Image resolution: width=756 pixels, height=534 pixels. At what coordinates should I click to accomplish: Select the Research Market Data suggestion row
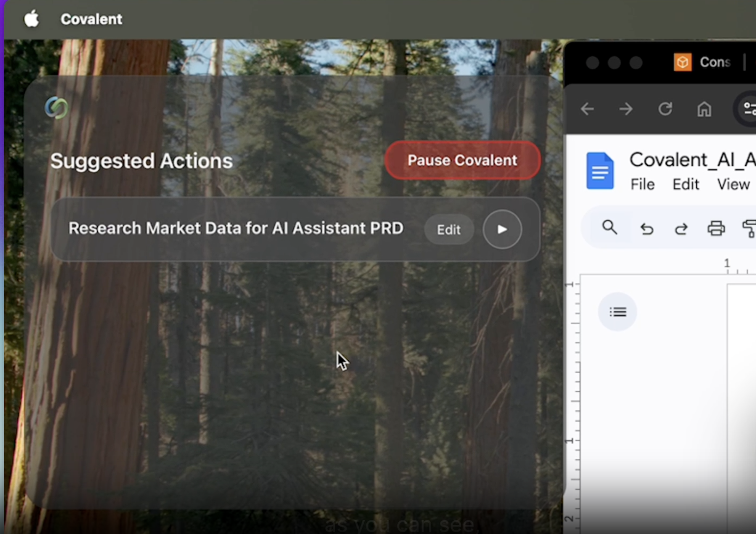click(236, 229)
